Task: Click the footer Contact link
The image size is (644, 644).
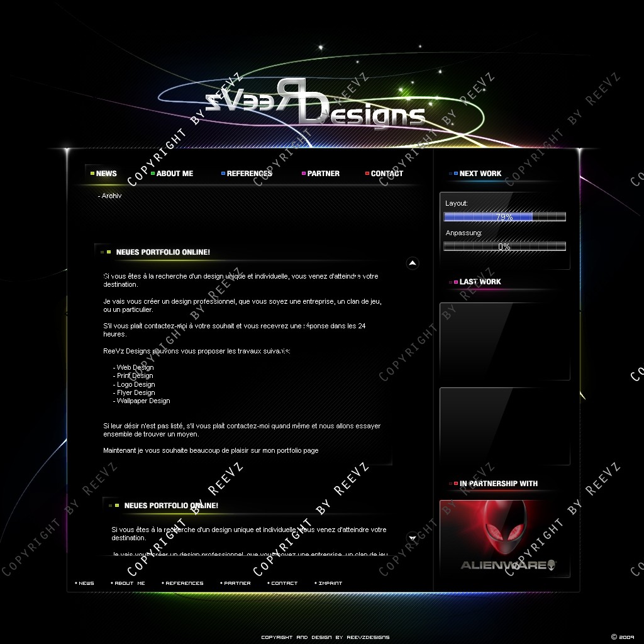Action: click(x=284, y=583)
